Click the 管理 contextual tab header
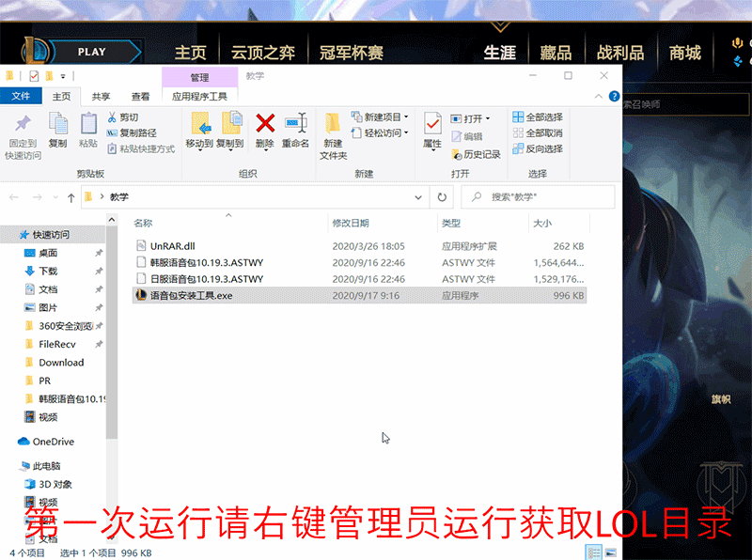The image size is (752, 560). [x=199, y=77]
